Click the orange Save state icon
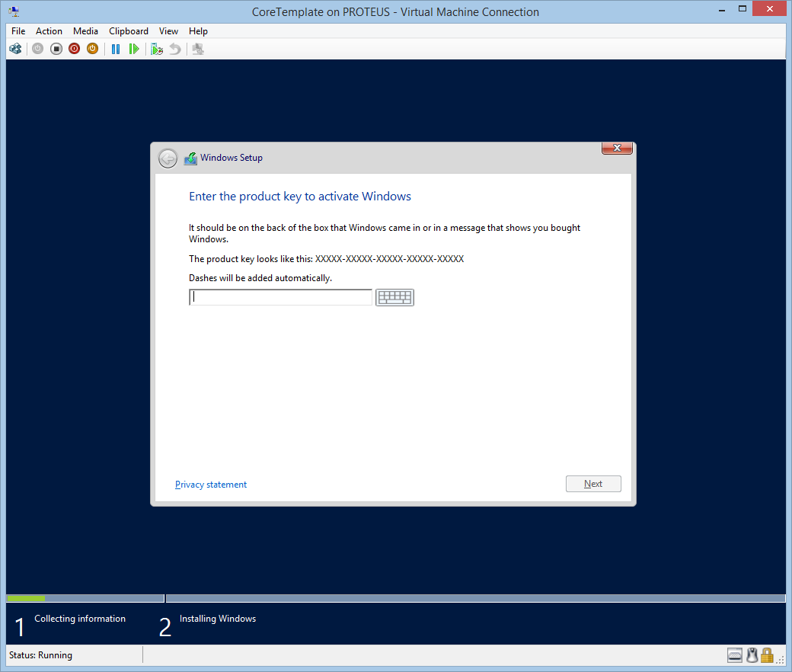Image resolution: width=792 pixels, height=672 pixels. coord(92,49)
